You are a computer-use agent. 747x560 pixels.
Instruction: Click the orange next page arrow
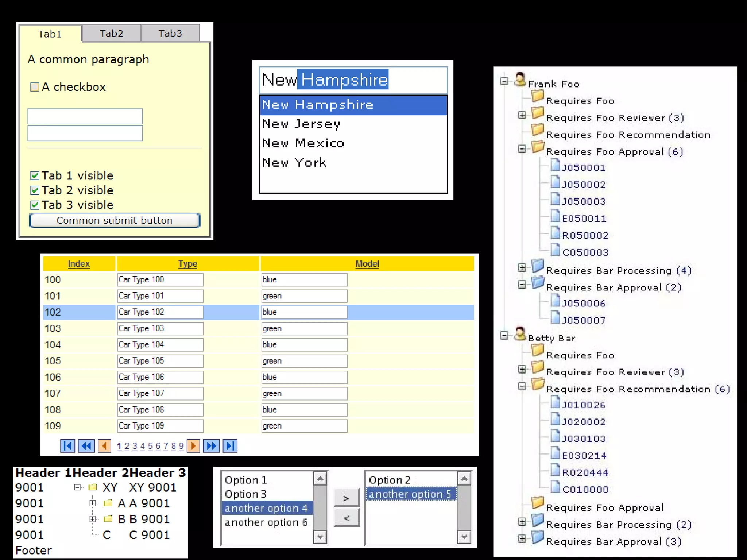193,446
